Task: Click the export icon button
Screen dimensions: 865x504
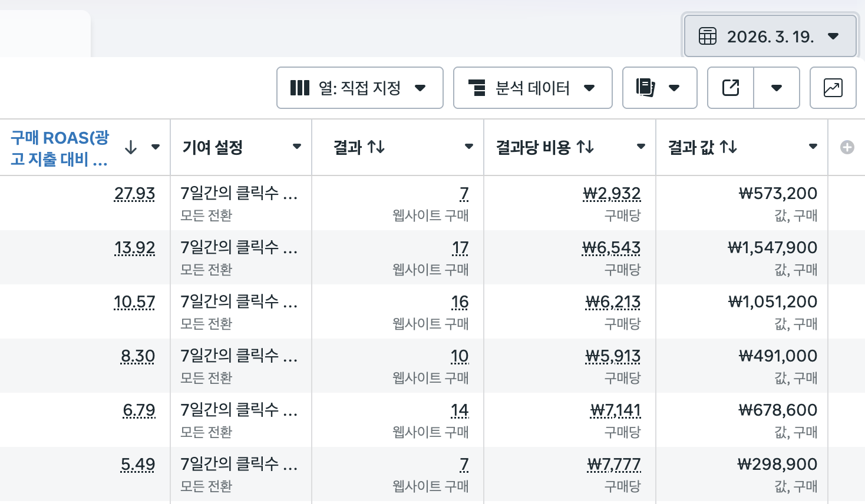Action: coord(731,88)
